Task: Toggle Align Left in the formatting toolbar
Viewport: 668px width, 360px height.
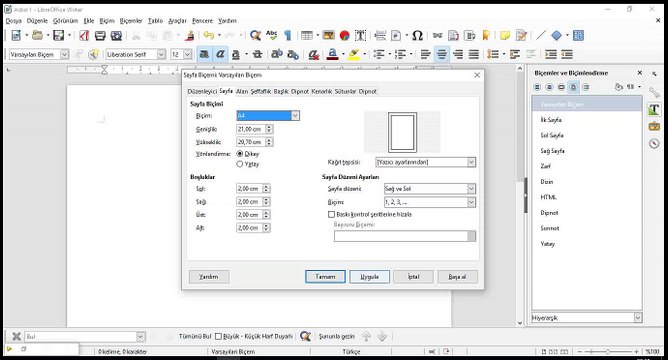Action: click(x=426, y=55)
